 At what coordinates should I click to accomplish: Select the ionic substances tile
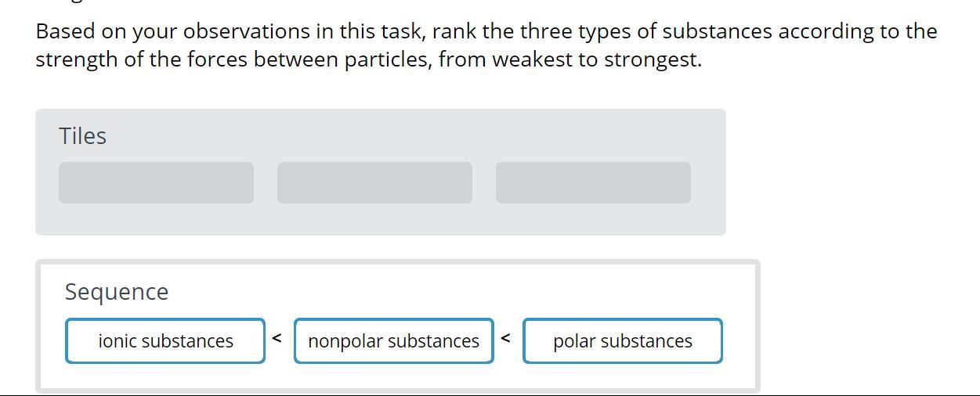165,341
